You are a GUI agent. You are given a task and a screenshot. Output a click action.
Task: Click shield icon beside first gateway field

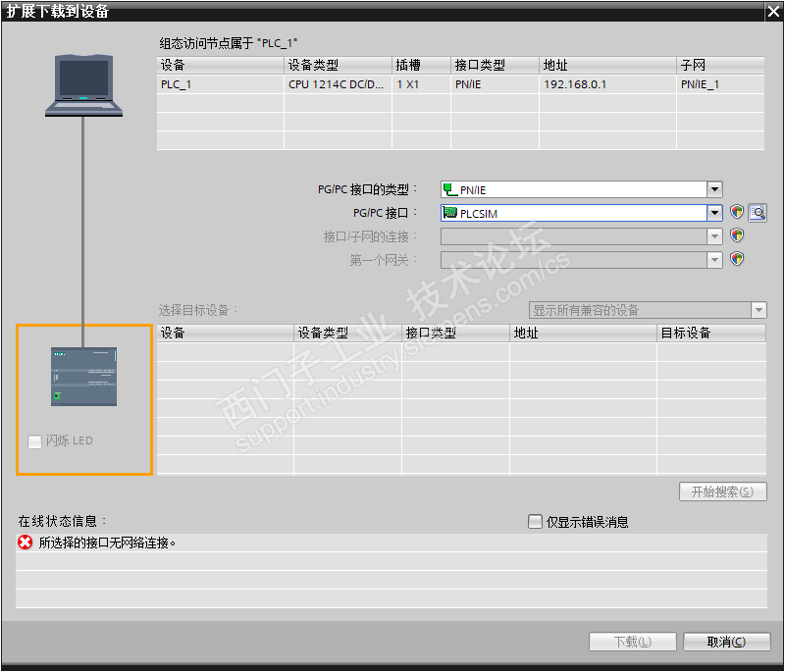pos(737,259)
